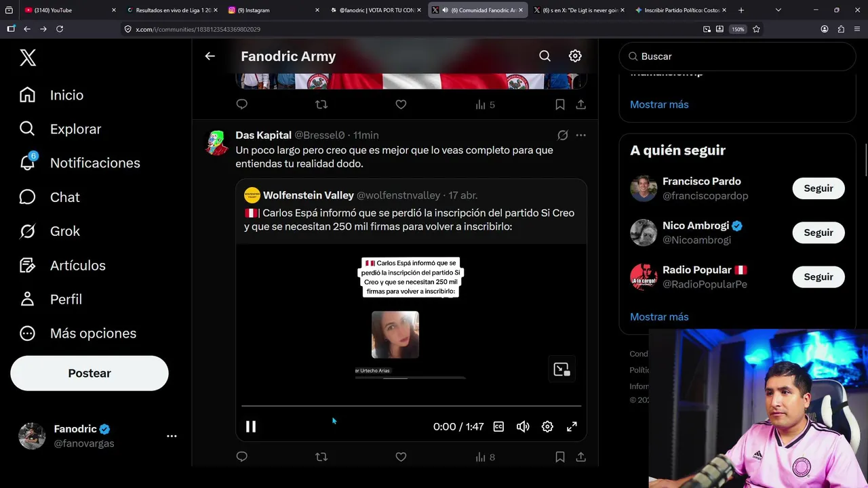Open Radio Popular's profile
The width and height of the screenshot is (868, 488).
point(698,270)
